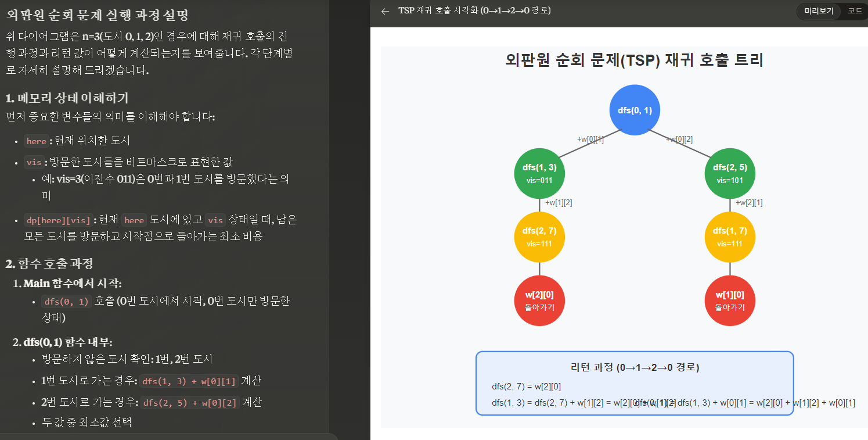Click the text '먼저 중요한 변수들의 의미를 이해해야 합니다:'
This screenshot has width=868, height=440.
pos(110,117)
